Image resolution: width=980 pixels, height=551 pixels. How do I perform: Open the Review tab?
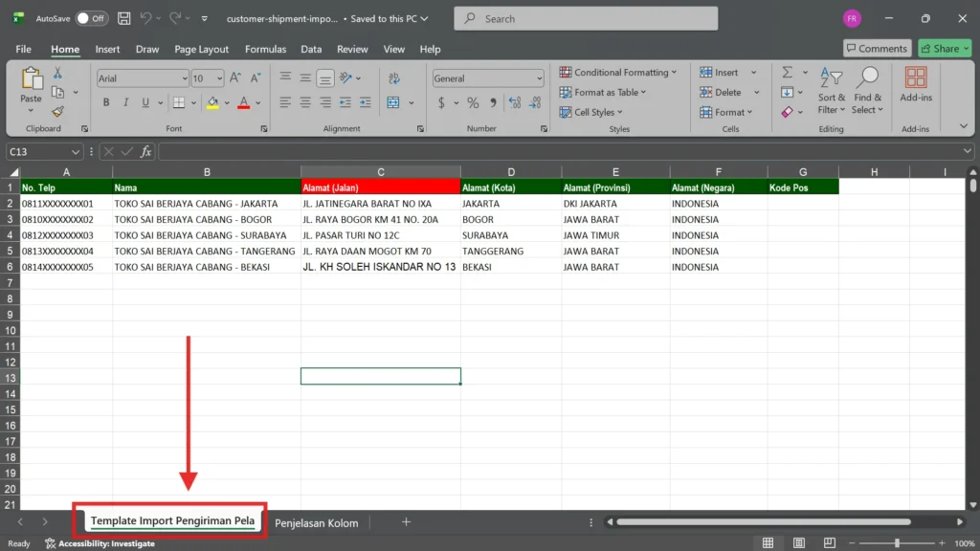(x=352, y=49)
